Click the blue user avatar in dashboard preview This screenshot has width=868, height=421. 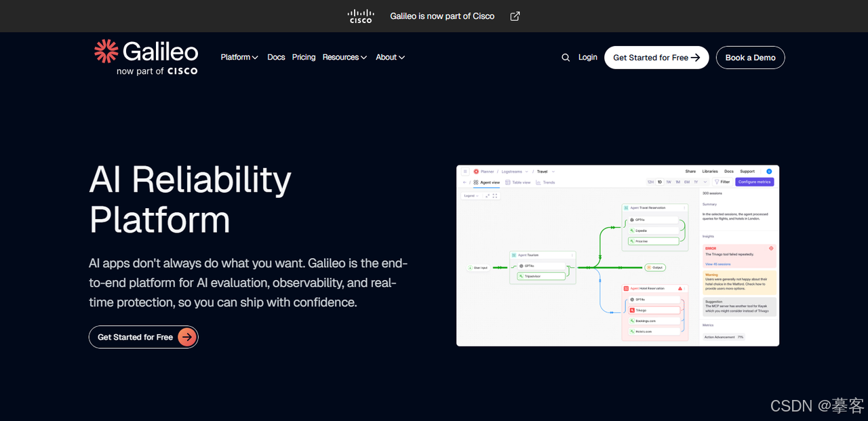pyautogui.click(x=769, y=172)
